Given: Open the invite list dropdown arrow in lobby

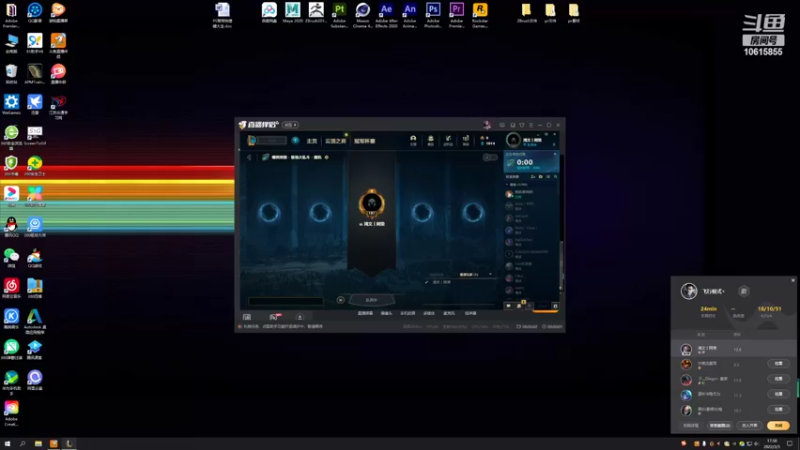Looking at the screenshot, I should point(490,274).
